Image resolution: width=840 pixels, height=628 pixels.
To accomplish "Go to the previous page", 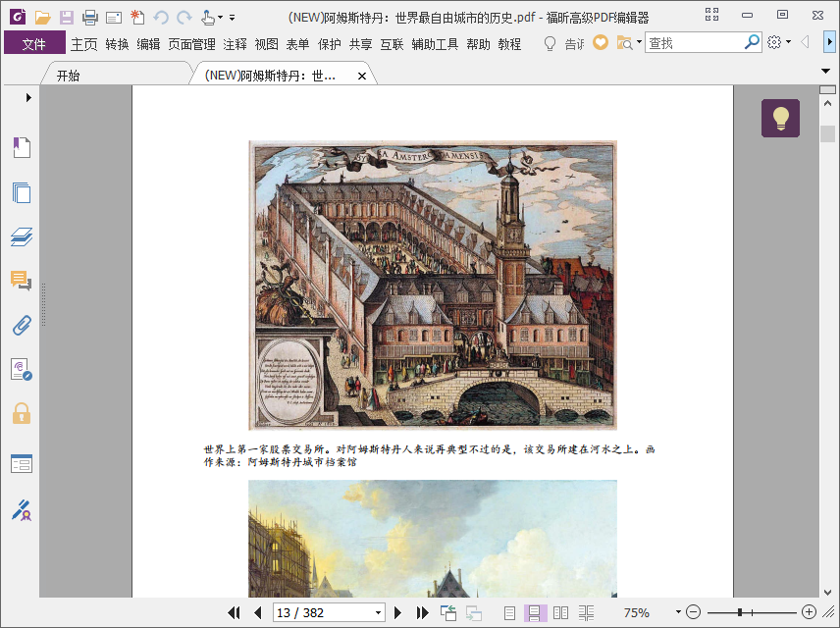I will [258, 612].
